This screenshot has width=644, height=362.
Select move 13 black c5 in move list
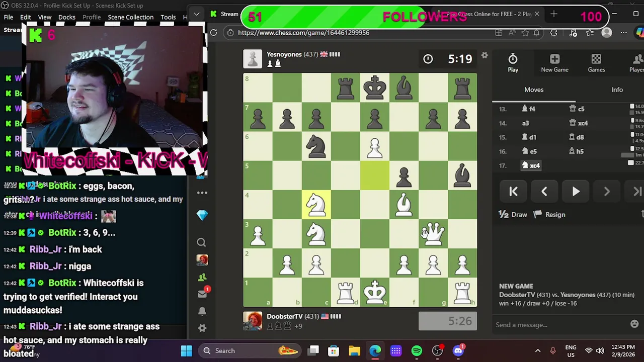pos(577,109)
